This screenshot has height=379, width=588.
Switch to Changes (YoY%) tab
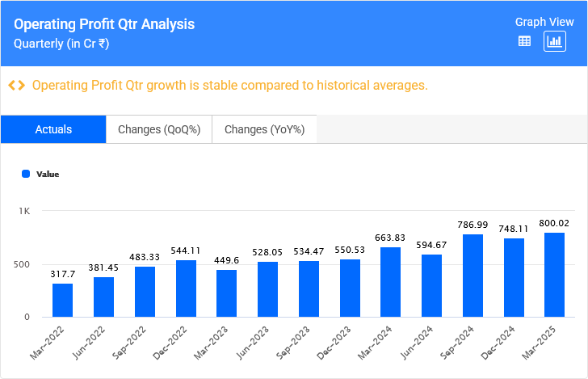click(x=264, y=129)
